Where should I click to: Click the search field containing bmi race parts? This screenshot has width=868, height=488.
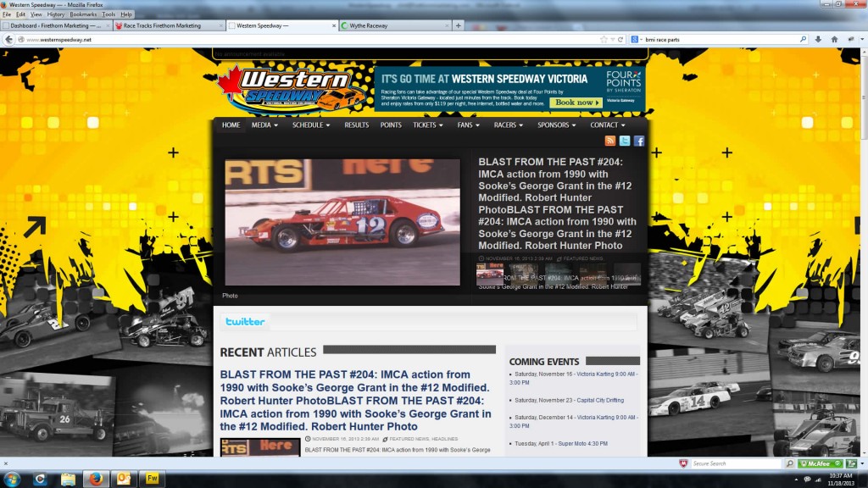pos(720,39)
